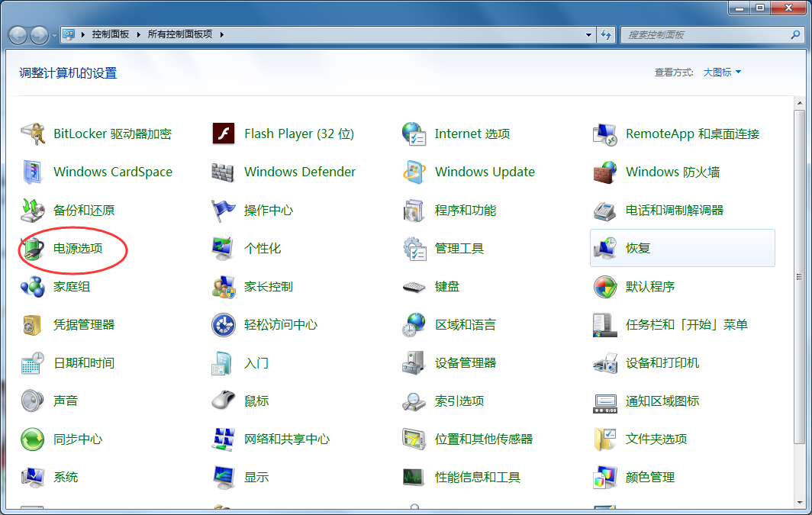
Task: Open the 大图标 view-by dropdown
Action: (x=722, y=72)
